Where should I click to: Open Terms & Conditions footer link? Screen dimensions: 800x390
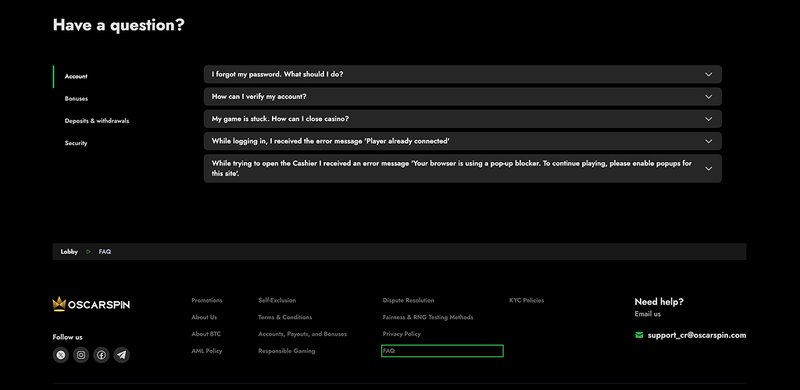click(285, 317)
